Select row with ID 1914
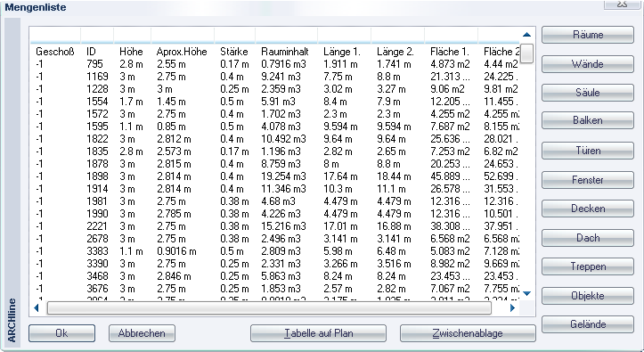Viewport: 644px width, 352px height. [274, 189]
